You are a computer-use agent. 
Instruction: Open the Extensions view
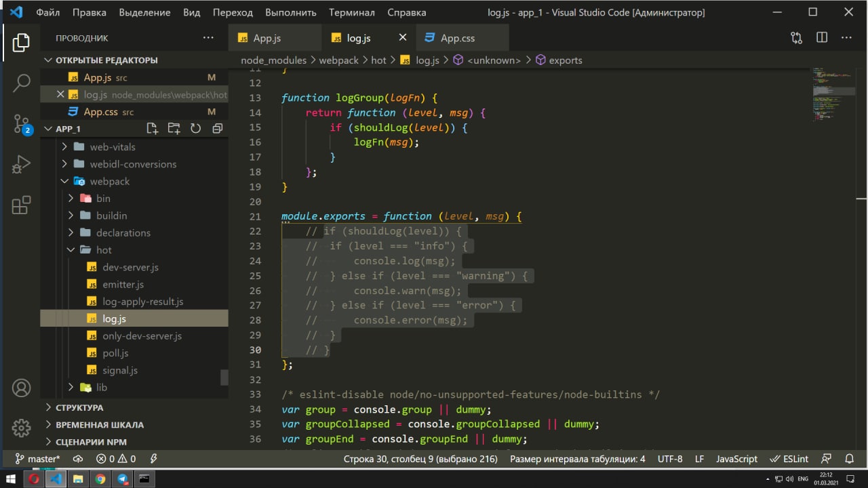(21, 205)
